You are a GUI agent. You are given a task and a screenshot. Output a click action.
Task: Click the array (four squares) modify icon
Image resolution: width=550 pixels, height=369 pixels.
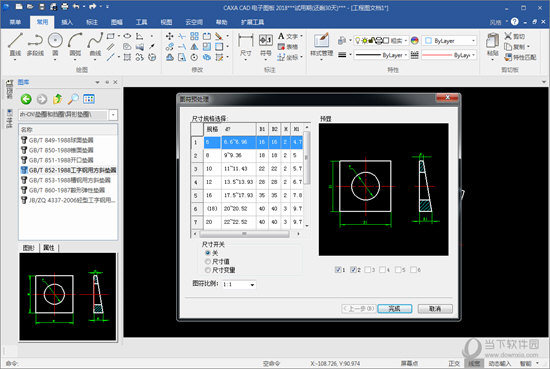(x=194, y=36)
